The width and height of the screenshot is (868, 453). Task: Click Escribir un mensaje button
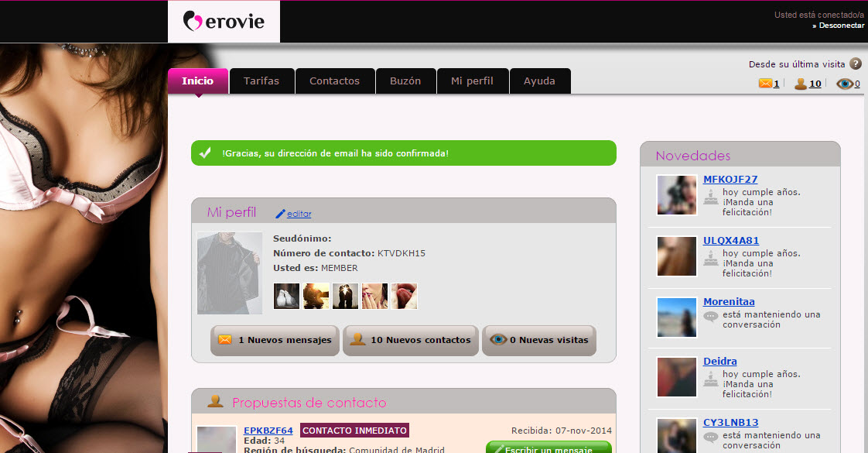tap(548, 448)
